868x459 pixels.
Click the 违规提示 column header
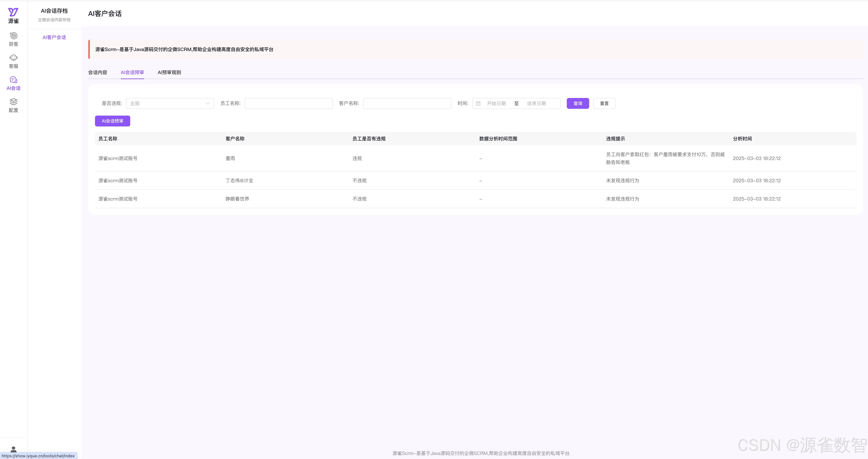[615, 139]
